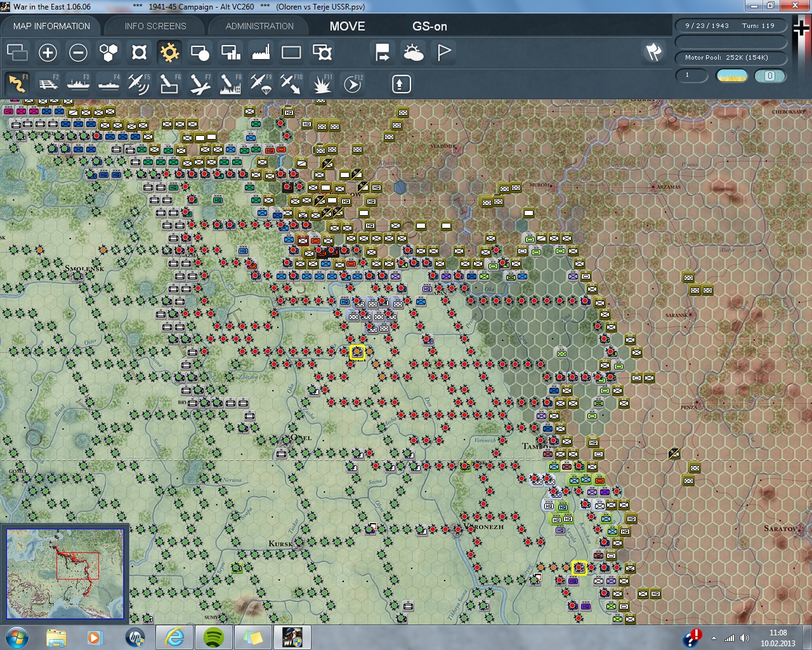Switch to the INFO SCREENS tab
Screen dimensions: 812x650
point(155,26)
